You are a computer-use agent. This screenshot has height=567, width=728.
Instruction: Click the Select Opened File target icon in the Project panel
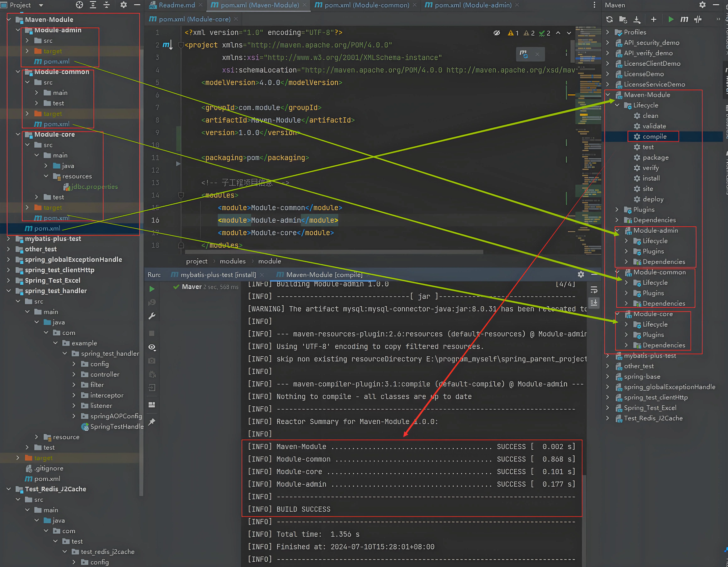tap(79, 5)
